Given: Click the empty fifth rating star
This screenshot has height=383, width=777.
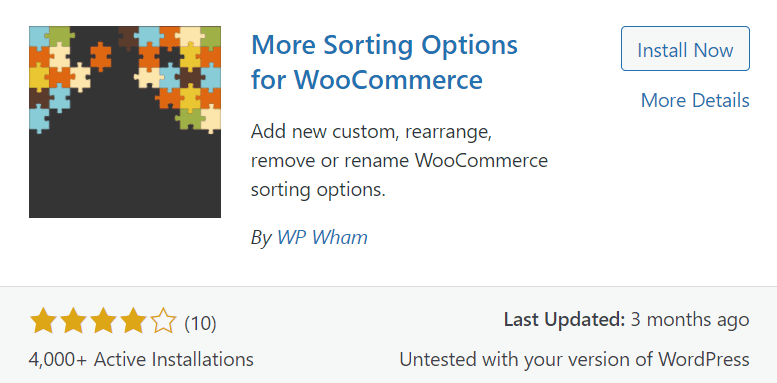Looking at the screenshot, I should tap(164, 321).
